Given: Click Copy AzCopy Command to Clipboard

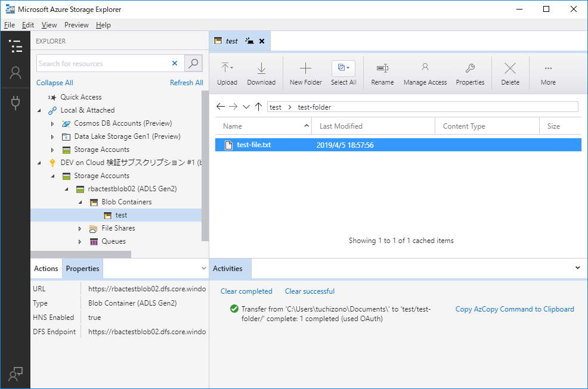Looking at the screenshot, I should [515, 309].
